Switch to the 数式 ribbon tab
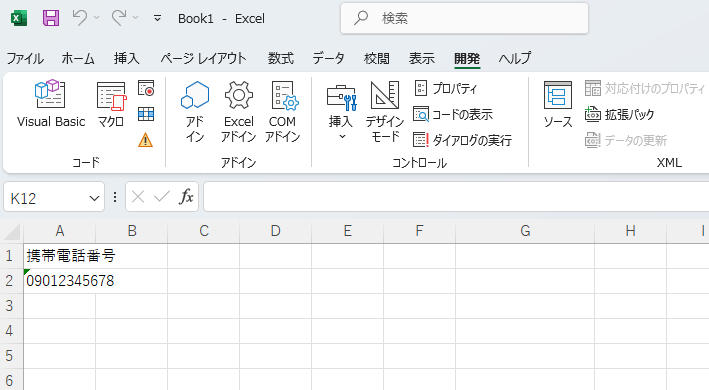The width and height of the screenshot is (709, 390). click(281, 58)
